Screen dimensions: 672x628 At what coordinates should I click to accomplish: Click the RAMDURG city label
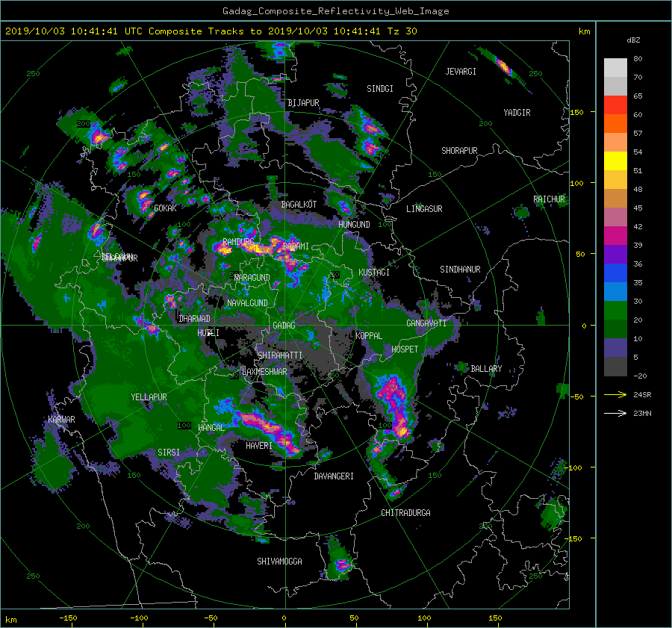238,242
